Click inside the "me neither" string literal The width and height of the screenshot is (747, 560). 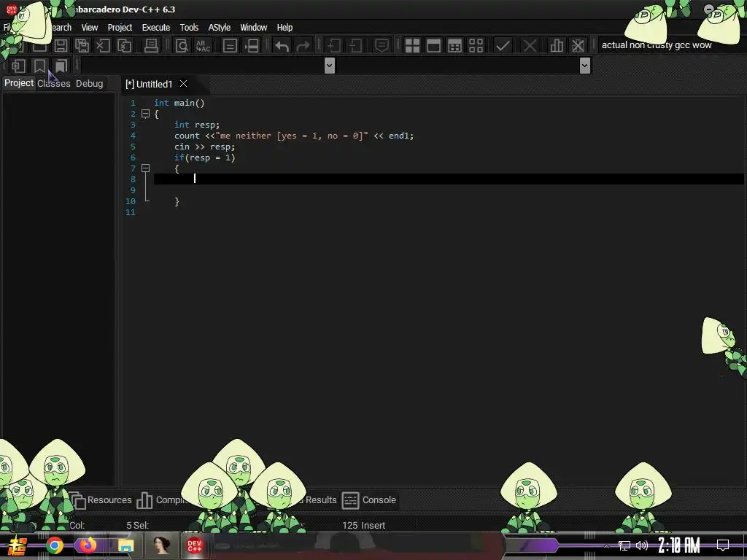coord(292,136)
